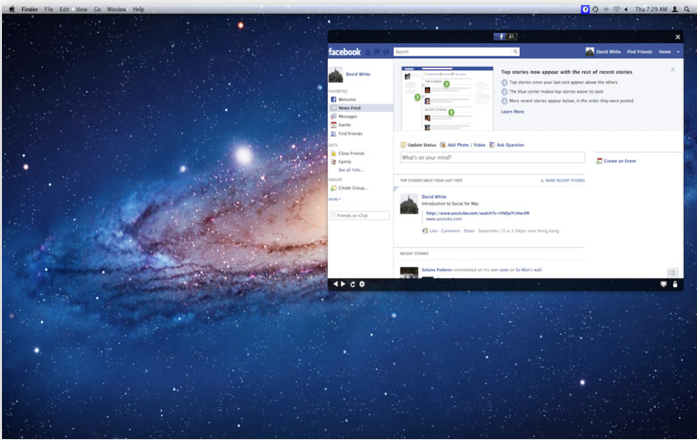Open Close Friends list
This screenshot has width=697, height=440.
(x=351, y=153)
